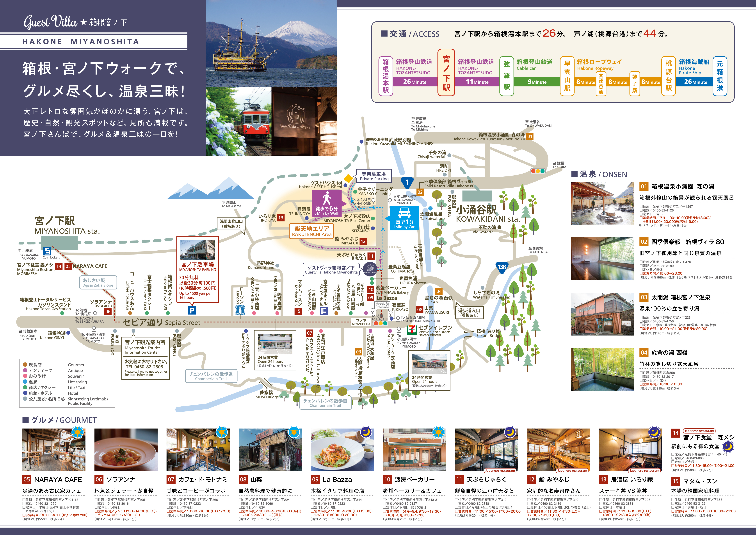The height and width of the screenshot is (535, 756).
Task: Click the 温泉 / ONSEN section heading
Action: [599, 174]
